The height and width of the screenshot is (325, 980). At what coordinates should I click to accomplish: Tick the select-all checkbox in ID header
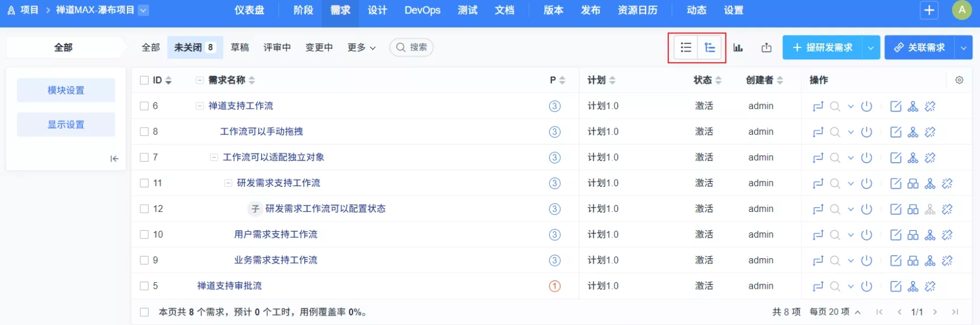[x=144, y=80]
